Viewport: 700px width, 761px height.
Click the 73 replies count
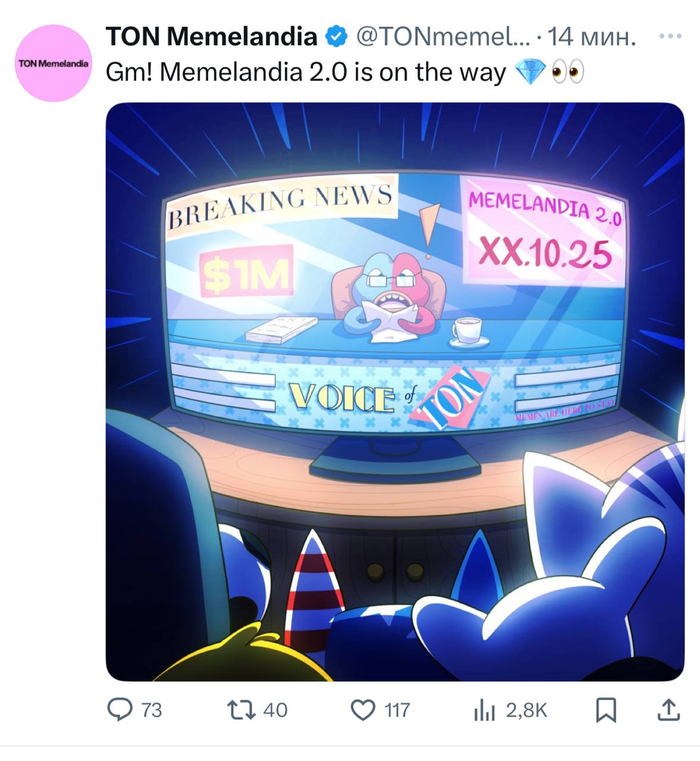point(151,710)
